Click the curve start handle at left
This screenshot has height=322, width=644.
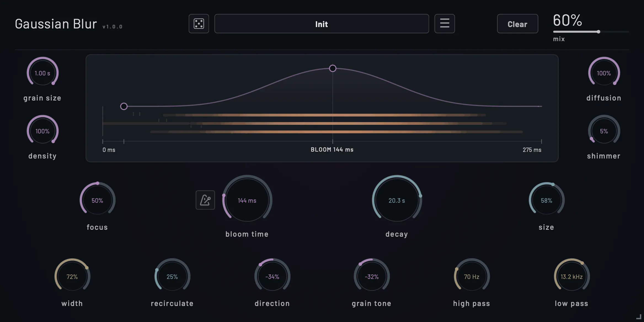[124, 106]
